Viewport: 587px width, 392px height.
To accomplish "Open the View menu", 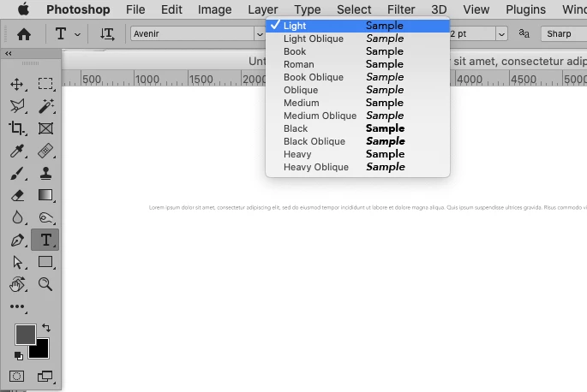I will tap(476, 9).
